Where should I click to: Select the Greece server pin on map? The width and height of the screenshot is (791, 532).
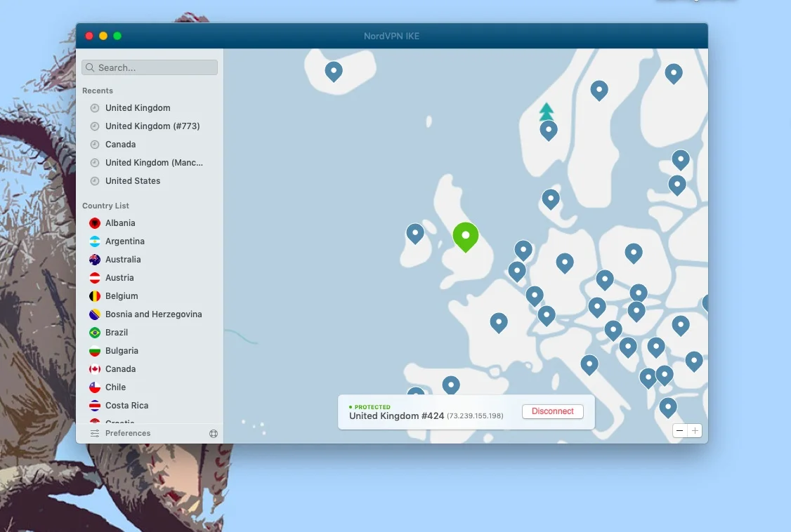coord(668,408)
